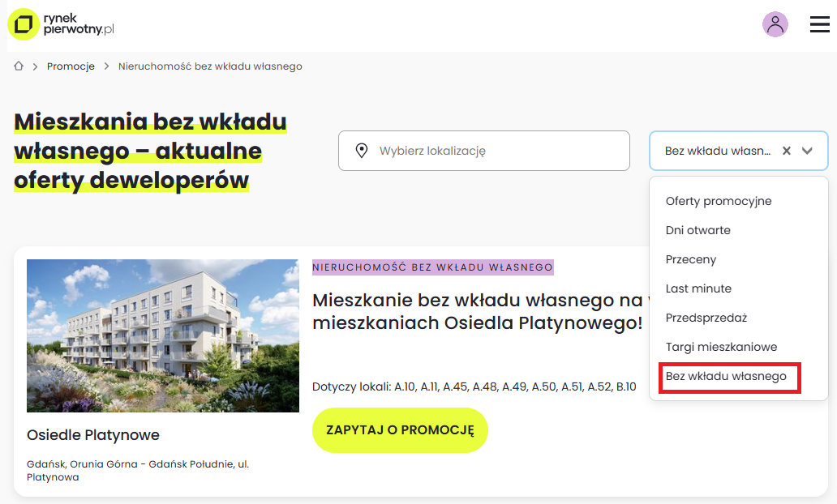Screen dimensions: 837x504
Task: Click the home icon in the breadcrumb
Action: pyautogui.click(x=18, y=66)
